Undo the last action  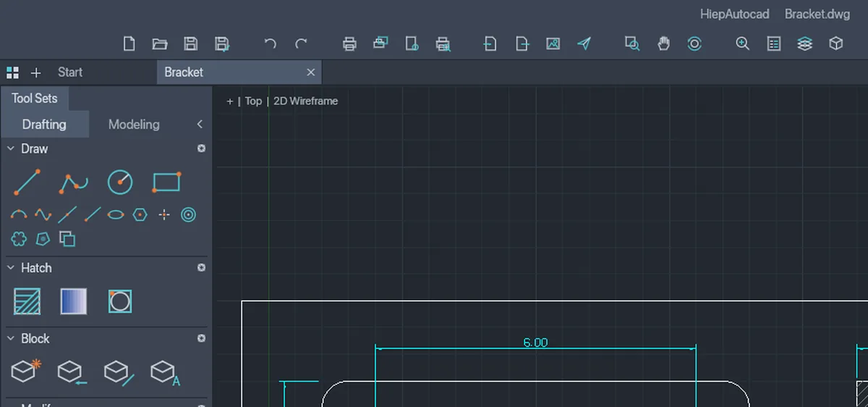(270, 43)
